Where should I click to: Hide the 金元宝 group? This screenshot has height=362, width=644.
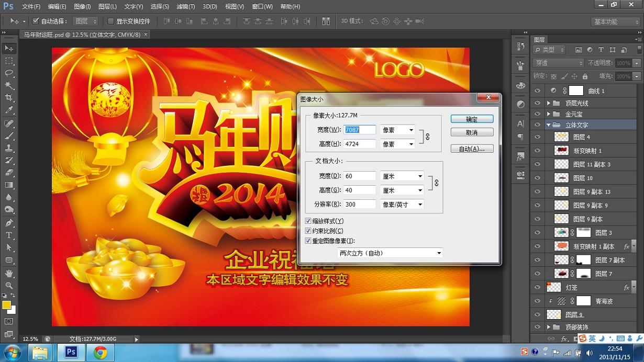pos(537,114)
